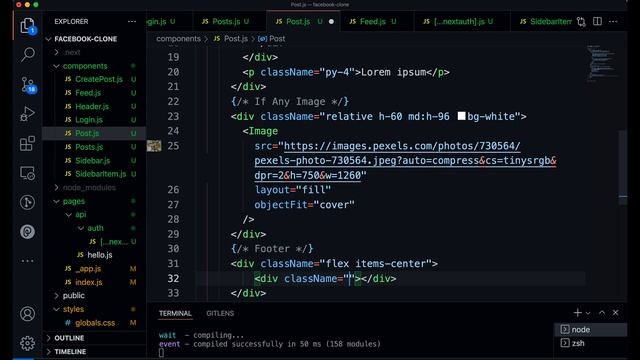Open the pexels image URL link
640x360 pixels.
(405, 160)
